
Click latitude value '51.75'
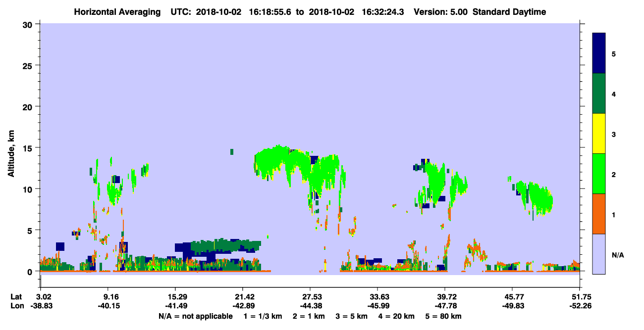(580, 297)
